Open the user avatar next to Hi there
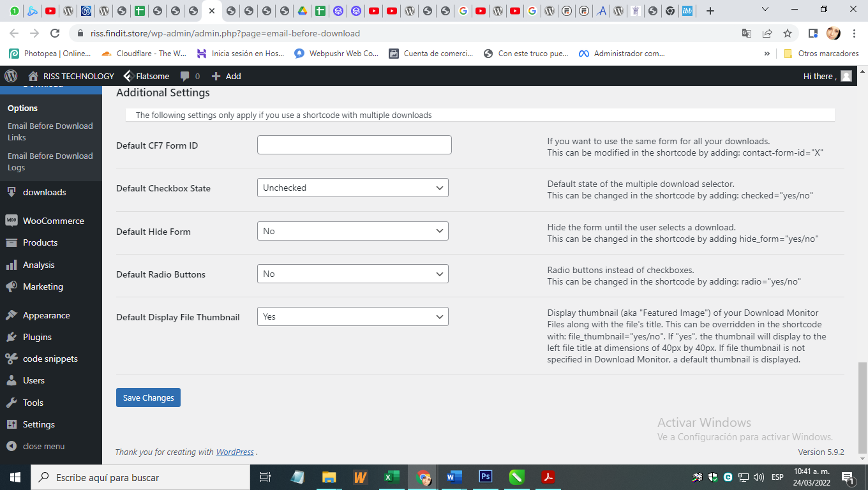 (846, 76)
